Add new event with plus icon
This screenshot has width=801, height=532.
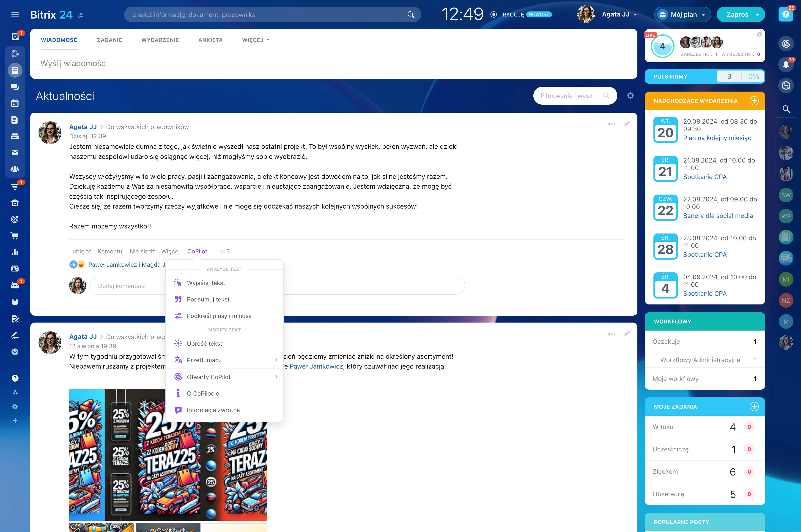(x=754, y=101)
